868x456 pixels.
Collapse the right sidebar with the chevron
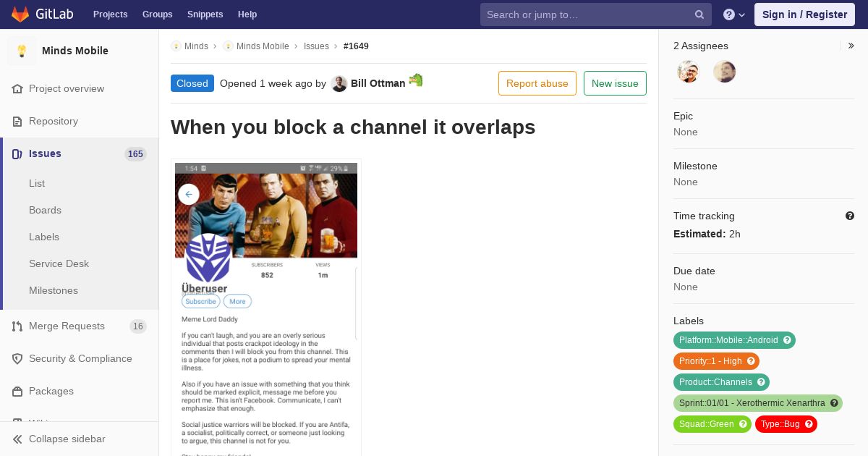(851, 46)
